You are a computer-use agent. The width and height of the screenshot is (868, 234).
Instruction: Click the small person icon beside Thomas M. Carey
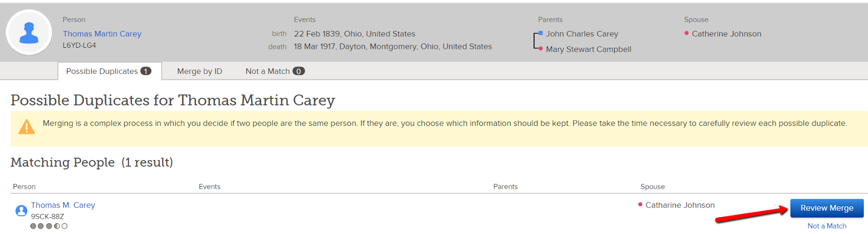(x=21, y=211)
